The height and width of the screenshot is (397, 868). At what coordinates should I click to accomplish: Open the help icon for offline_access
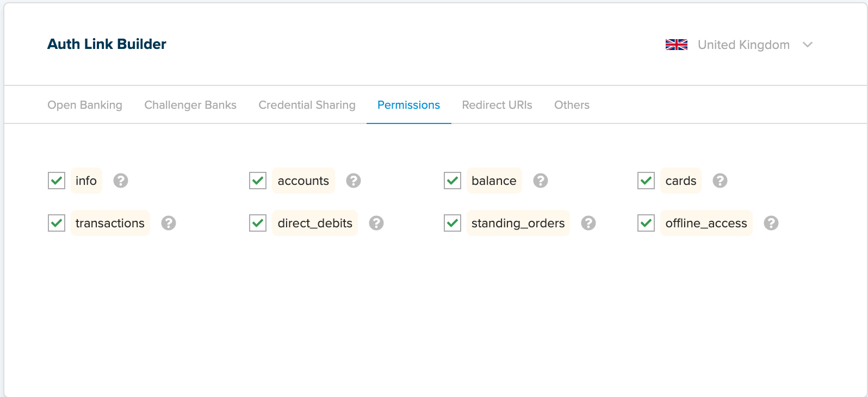[x=771, y=223]
